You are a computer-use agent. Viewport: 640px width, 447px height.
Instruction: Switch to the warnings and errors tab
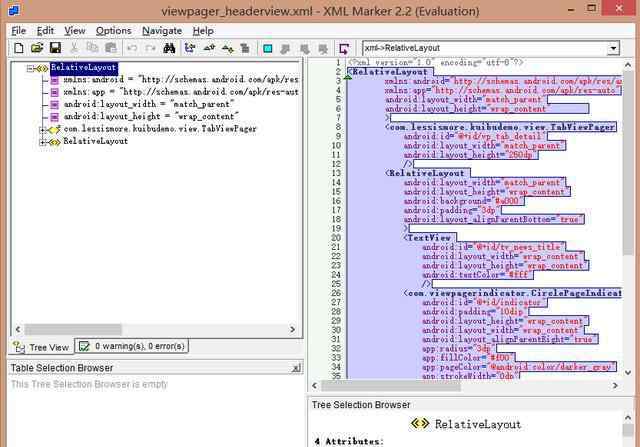click(x=132, y=346)
